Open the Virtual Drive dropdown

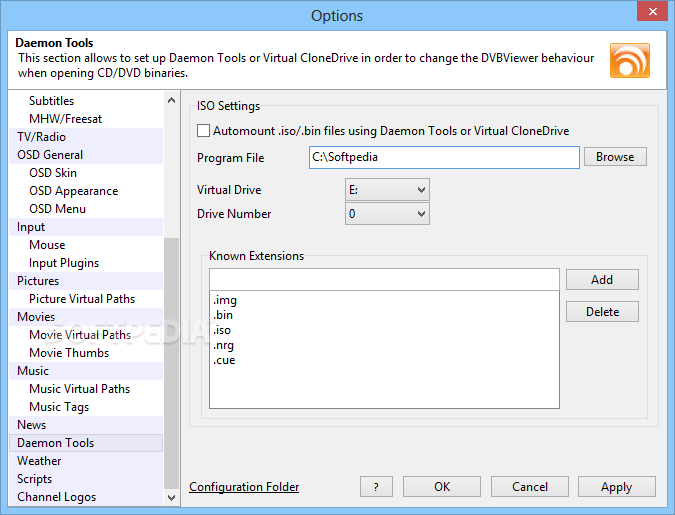point(387,190)
